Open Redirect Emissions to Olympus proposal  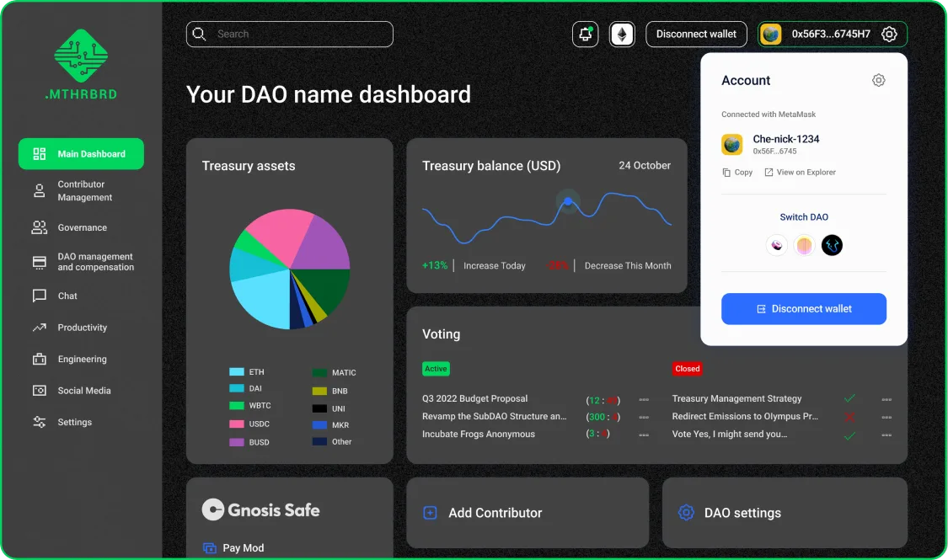pos(745,416)
